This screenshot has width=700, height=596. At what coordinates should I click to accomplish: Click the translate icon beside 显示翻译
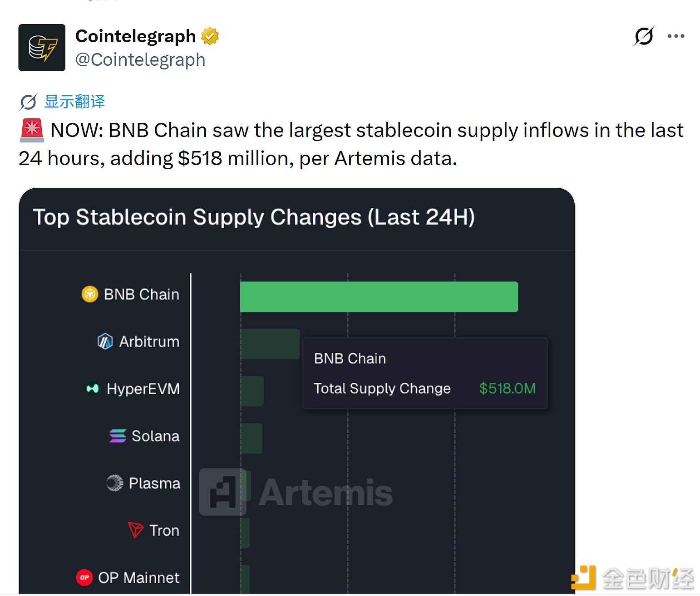(28, 102)
